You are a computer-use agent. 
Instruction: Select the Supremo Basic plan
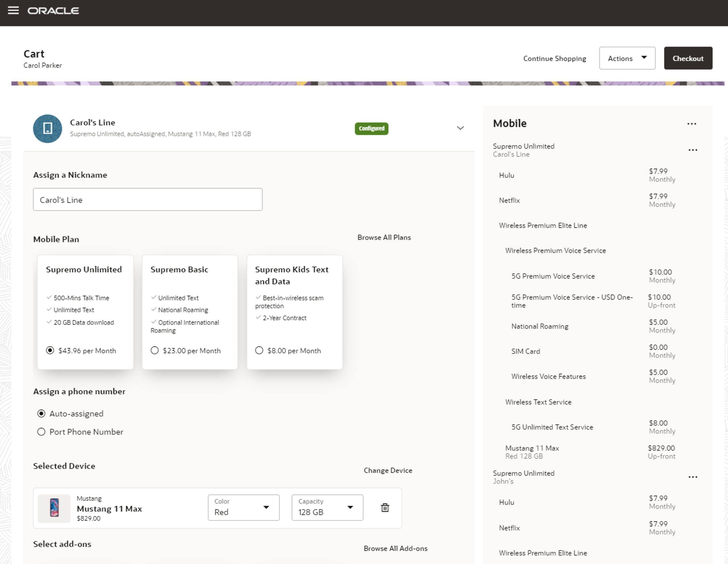click(x=155, y=350)
